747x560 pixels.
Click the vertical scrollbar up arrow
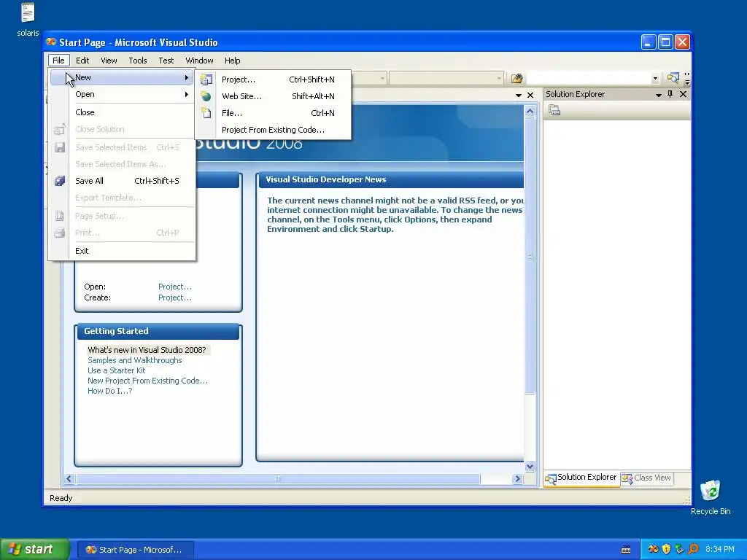(530, 112)
